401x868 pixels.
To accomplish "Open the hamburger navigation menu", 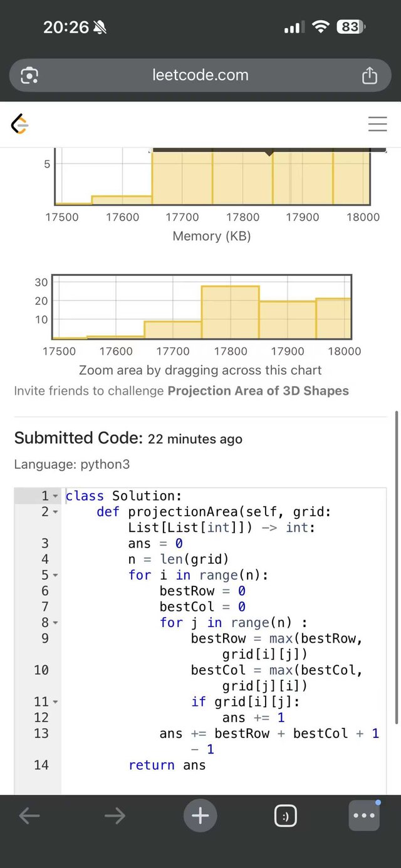I will (x=377, y=124).
